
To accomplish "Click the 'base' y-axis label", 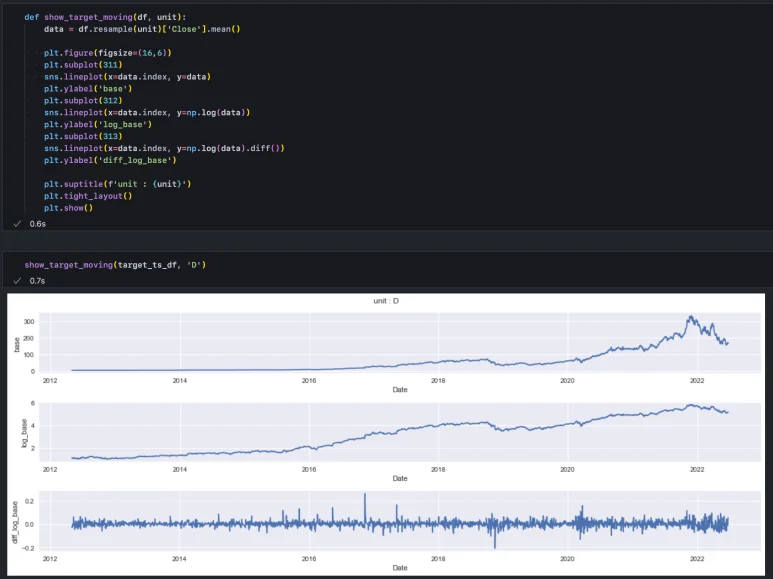I will [x=17, y=343].
